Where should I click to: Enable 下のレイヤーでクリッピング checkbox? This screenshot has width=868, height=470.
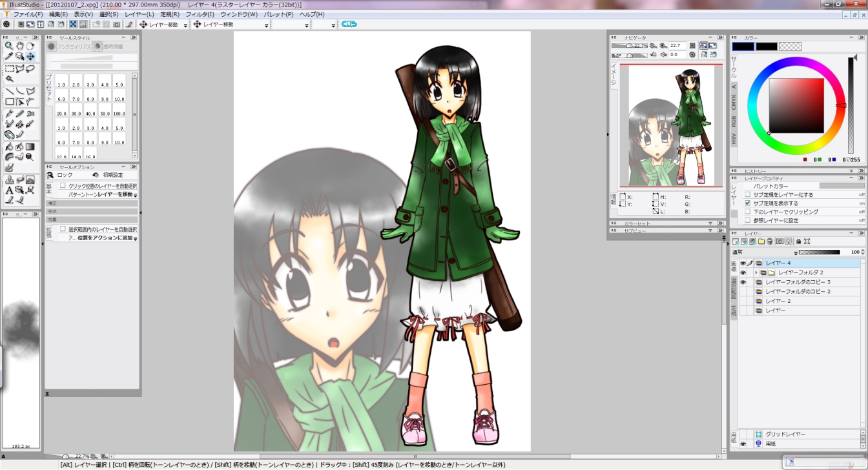click(x=748, y=212)
